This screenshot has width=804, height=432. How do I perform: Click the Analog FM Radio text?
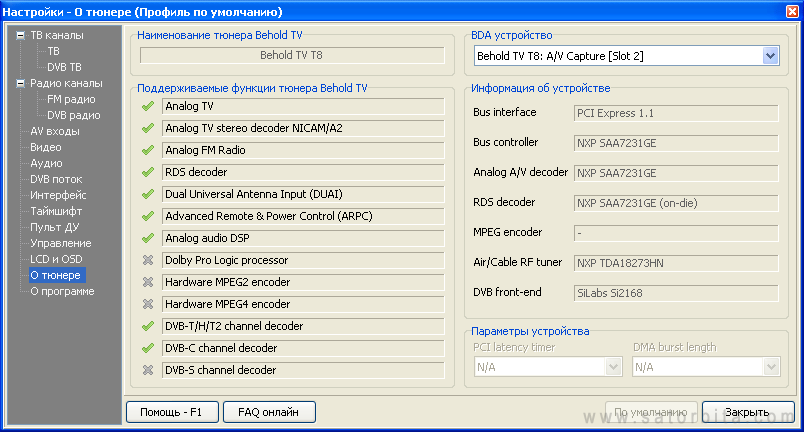tap(205, 150)
